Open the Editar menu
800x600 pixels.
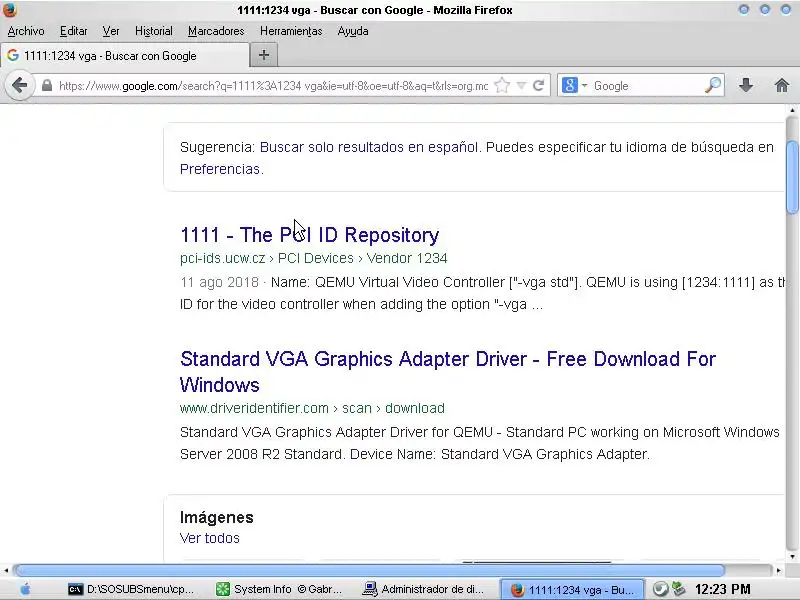(x=73, y=31)
